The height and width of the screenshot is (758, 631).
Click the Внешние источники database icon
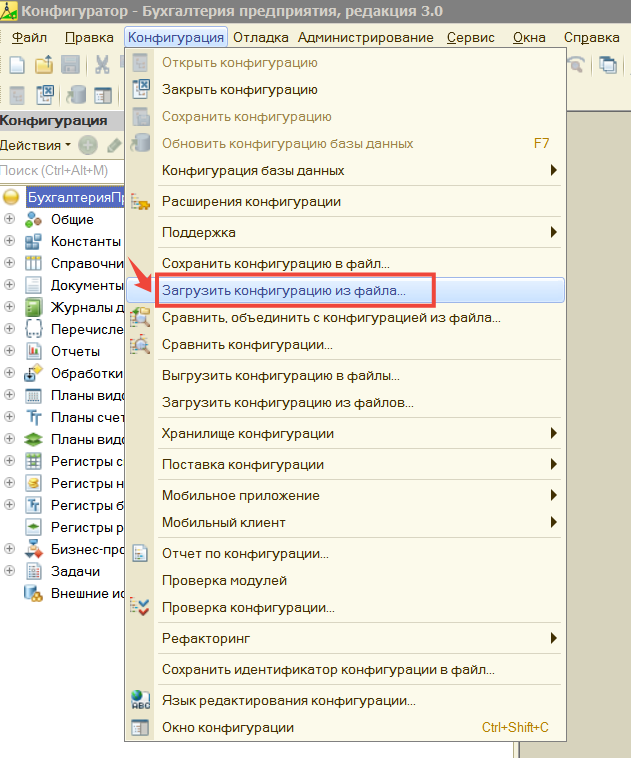pos(33,593)
